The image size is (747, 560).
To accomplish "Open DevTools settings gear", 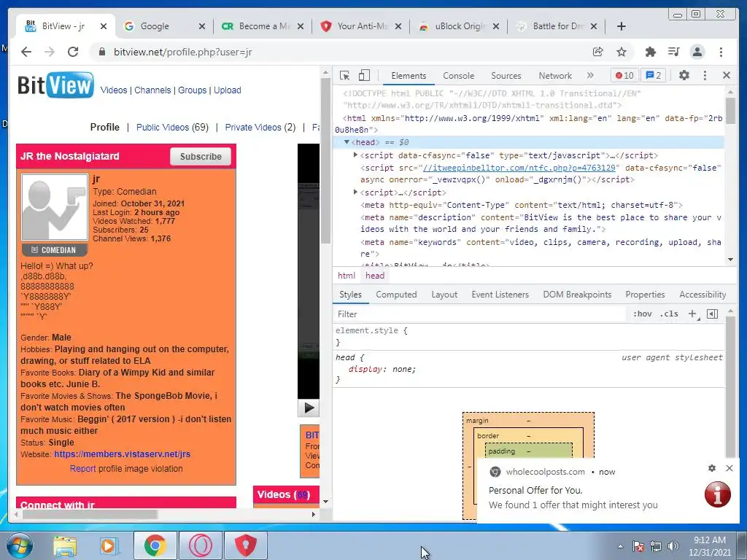I will tap(684, 75).
